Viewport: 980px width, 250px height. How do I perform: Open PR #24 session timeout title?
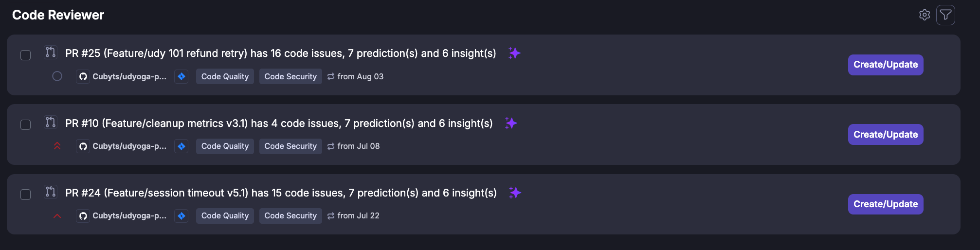(281, 193)
